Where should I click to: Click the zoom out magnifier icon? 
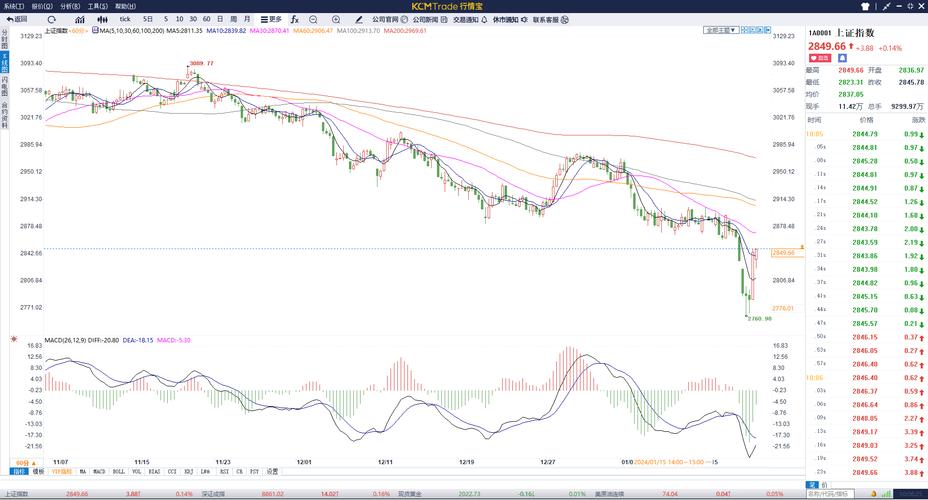(x=313, y=19)
